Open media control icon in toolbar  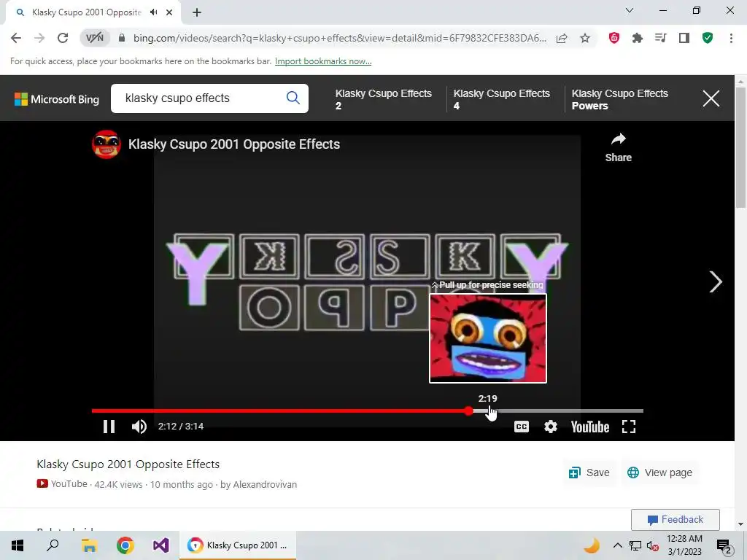[660, 38]
